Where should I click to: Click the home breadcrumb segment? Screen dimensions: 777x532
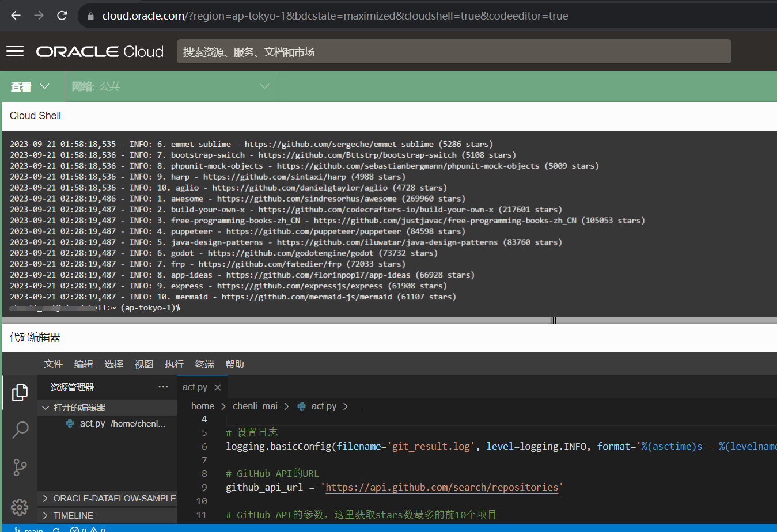click(x=203, y=406)
